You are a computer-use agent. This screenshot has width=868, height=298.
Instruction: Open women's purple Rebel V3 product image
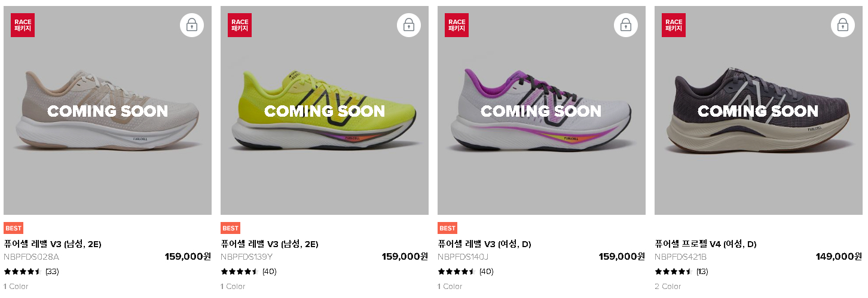coord(542,111)
